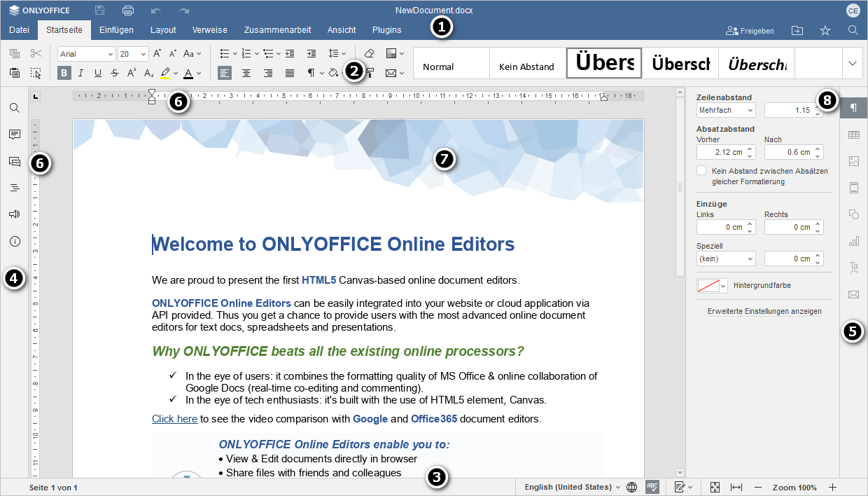Screen dimensions: 868x496
Task: Click the Freigeben share button
Action: [x=750, y=31]
